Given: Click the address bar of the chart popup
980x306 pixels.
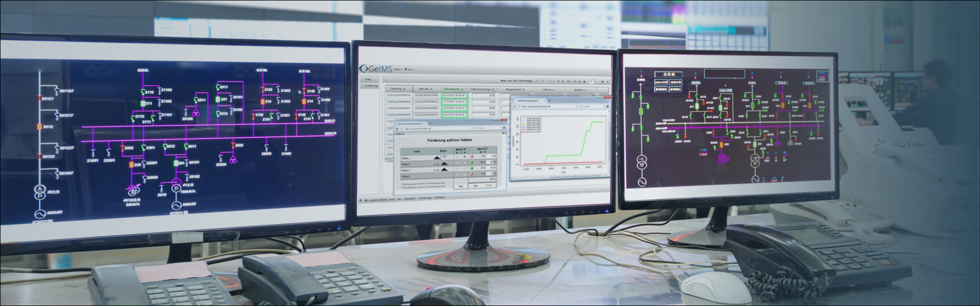Looking at the screenshot, I should [x=548, y=107].
